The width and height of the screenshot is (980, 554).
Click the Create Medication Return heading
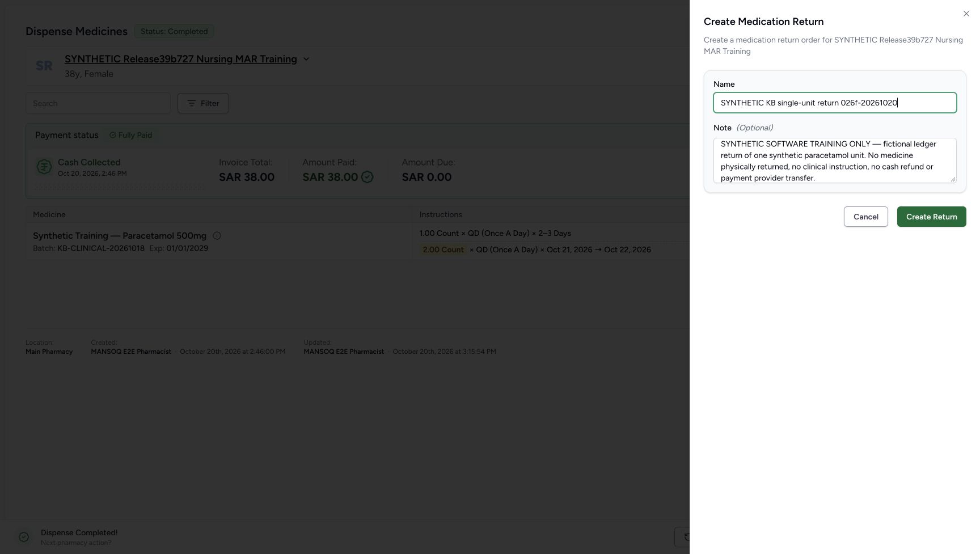(x=763, y=22)
